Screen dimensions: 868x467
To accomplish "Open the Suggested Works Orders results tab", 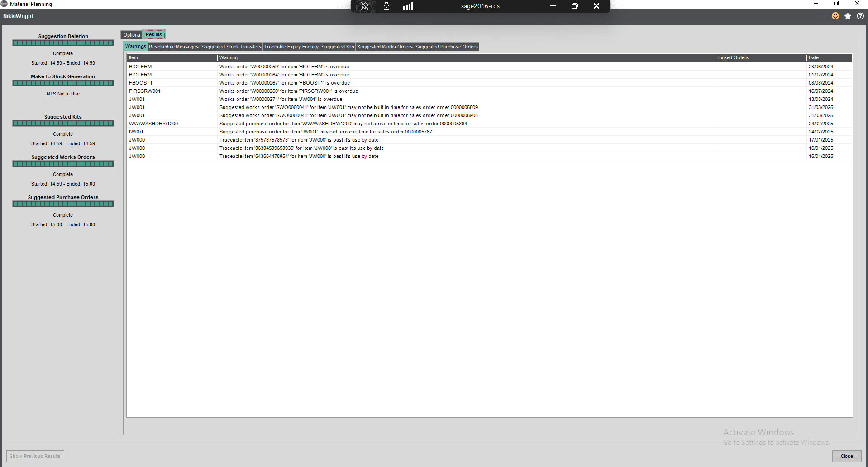I will coord(385,47).
